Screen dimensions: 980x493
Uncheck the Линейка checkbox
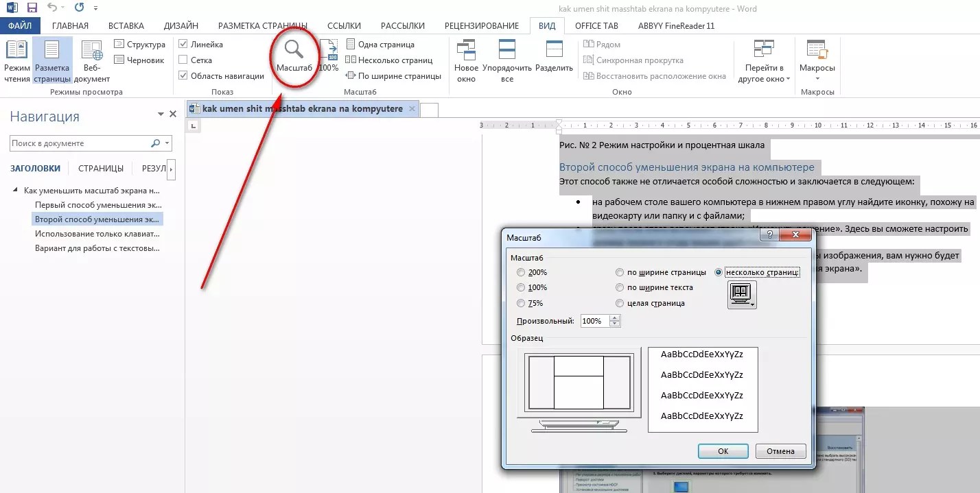click(x=183, y=45)
